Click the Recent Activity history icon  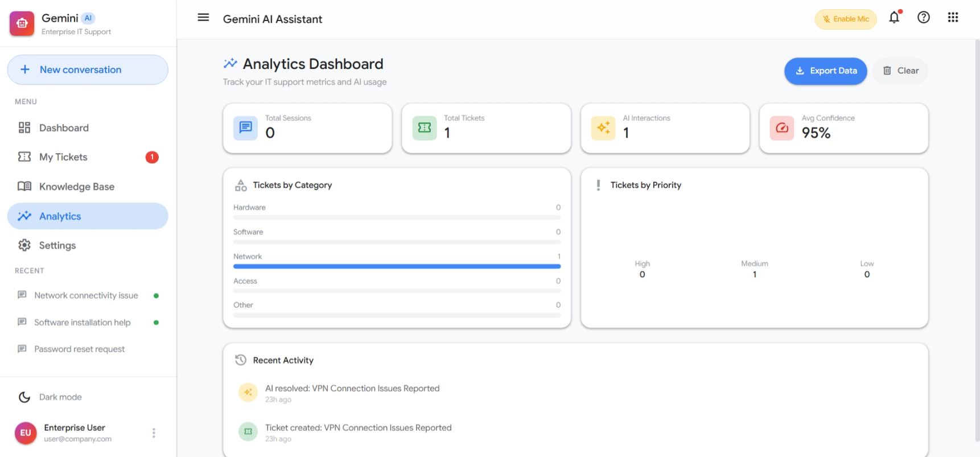[x=241, y=360]
